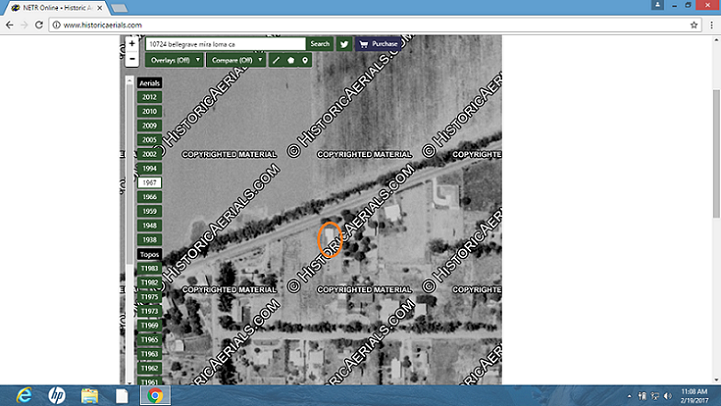Open the Chrome user profile button
721x406 pixels.
coord(658,5)
